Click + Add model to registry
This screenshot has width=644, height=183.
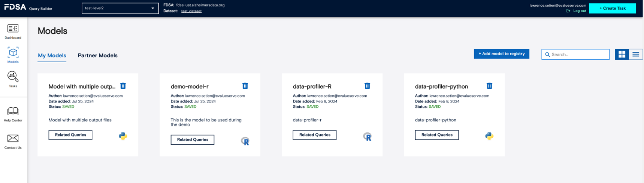coord(502,54)
